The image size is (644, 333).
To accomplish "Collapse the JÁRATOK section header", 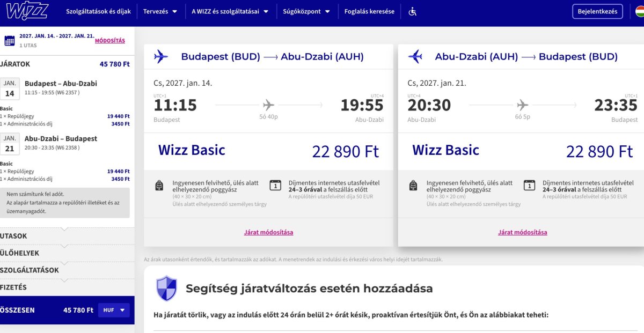I will click(64, 64).
